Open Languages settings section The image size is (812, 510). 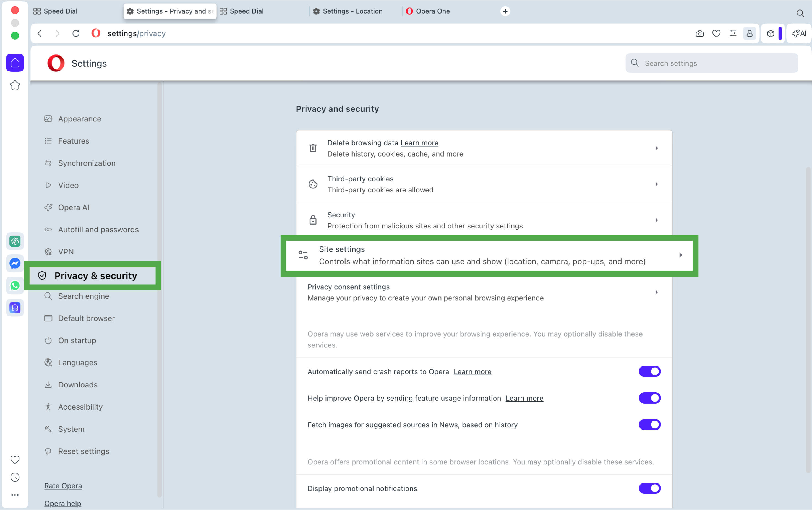tap(71, 363)
